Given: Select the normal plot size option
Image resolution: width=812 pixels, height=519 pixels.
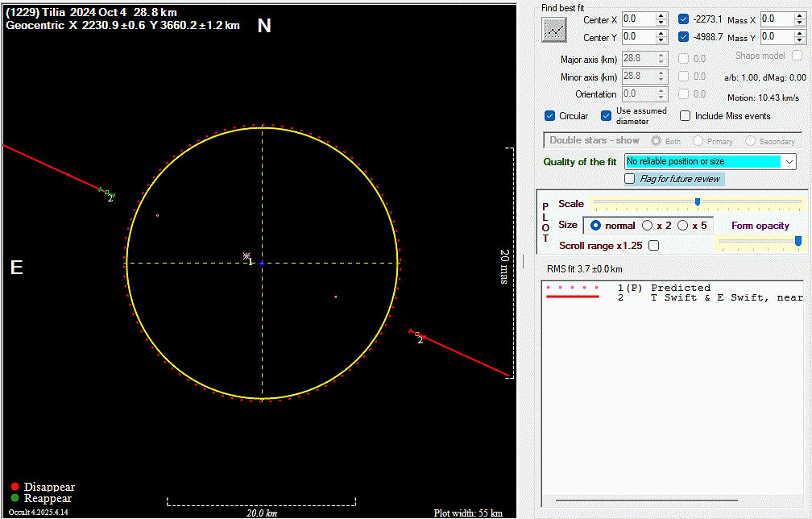Looking at the screenshot, I should point(596,226).
